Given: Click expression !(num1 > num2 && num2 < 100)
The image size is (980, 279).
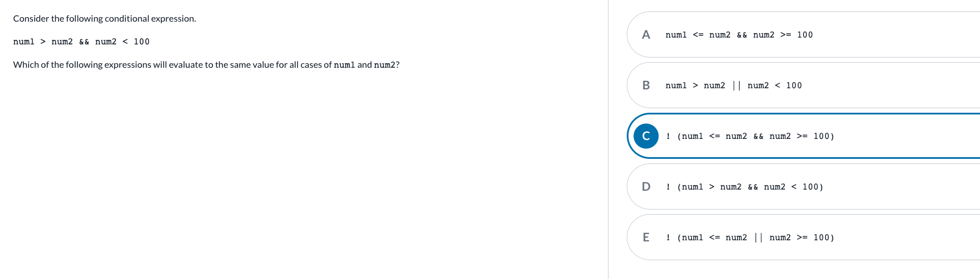Looking at the screenshot, I should 744,187.
